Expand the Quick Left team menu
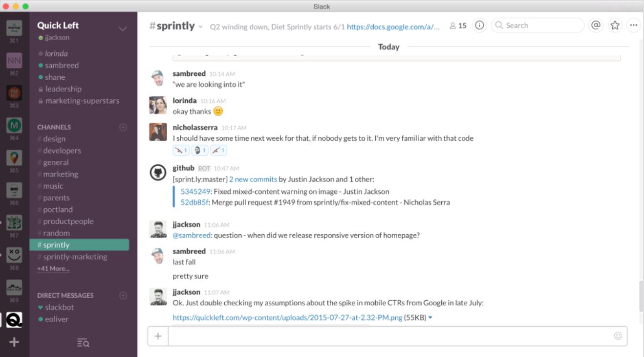This screenshot has height=357, width=644. (123, 29)
